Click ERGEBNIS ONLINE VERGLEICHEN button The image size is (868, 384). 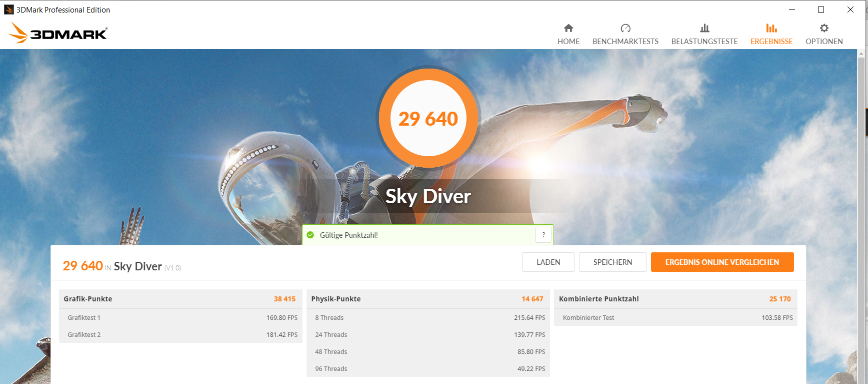tap(722, 262)
